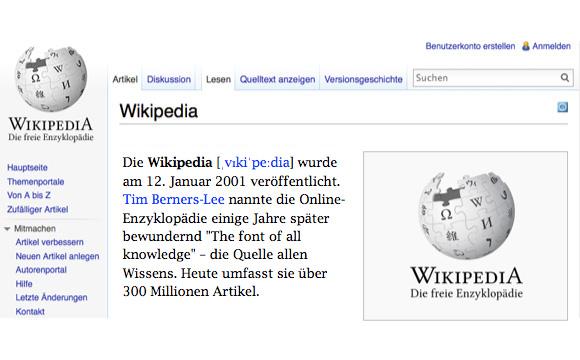Open the Versionsgeschichte tab
This screenshot has height=360, width=580.
pyautogui.click(x=363, y=79)
